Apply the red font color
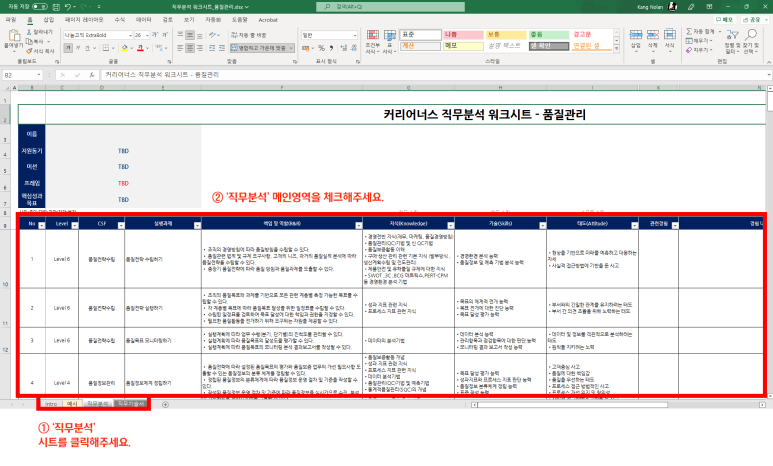 point(141,48)
